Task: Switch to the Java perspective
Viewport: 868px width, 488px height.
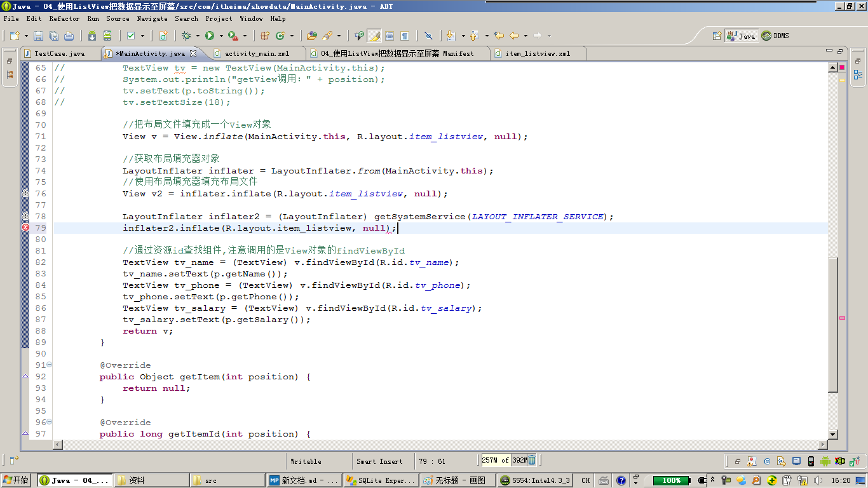Action: (742, 36)
